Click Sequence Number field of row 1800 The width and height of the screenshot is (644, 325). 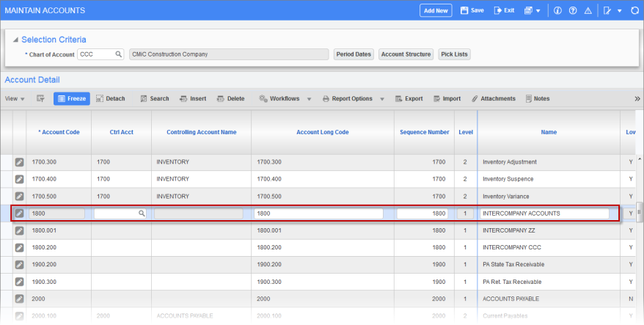coord(422,213)
